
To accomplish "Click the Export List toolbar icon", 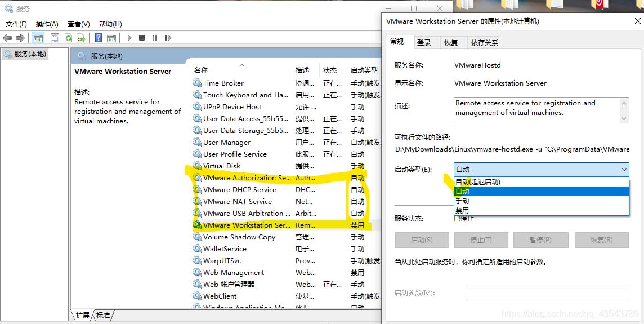I will pos(81,38).
